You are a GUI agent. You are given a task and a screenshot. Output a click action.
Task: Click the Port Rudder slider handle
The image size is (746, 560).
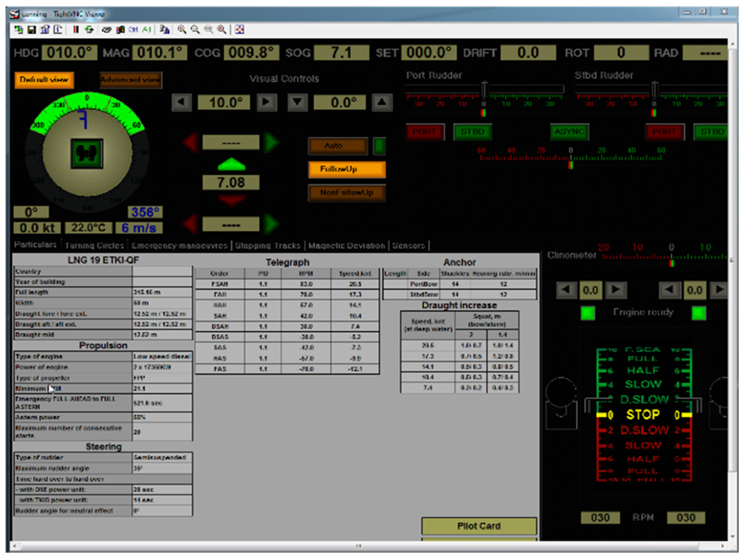pyautogui.click(x=485, y=89)
